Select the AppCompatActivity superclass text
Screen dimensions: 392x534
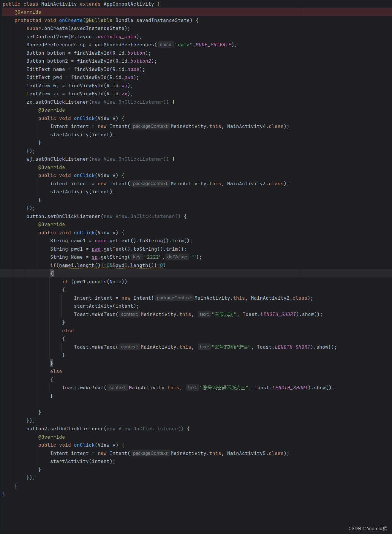coord(129,4)
